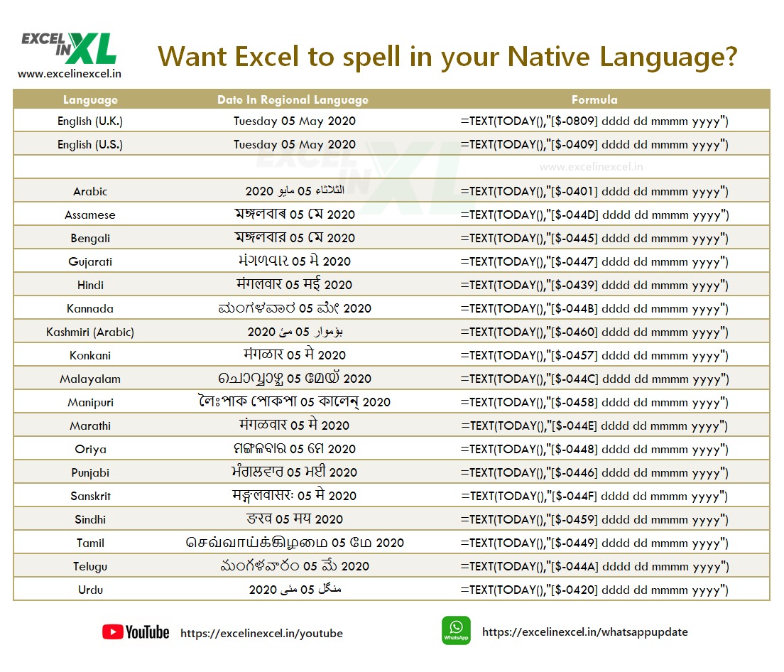Click the formula containing [$-0401]
This screenshot has height=672, width=784.
click(594, 192)
